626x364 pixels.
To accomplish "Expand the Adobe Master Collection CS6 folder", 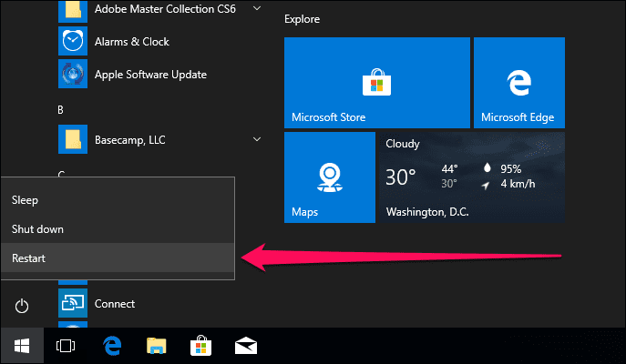I will click(257, 8).
